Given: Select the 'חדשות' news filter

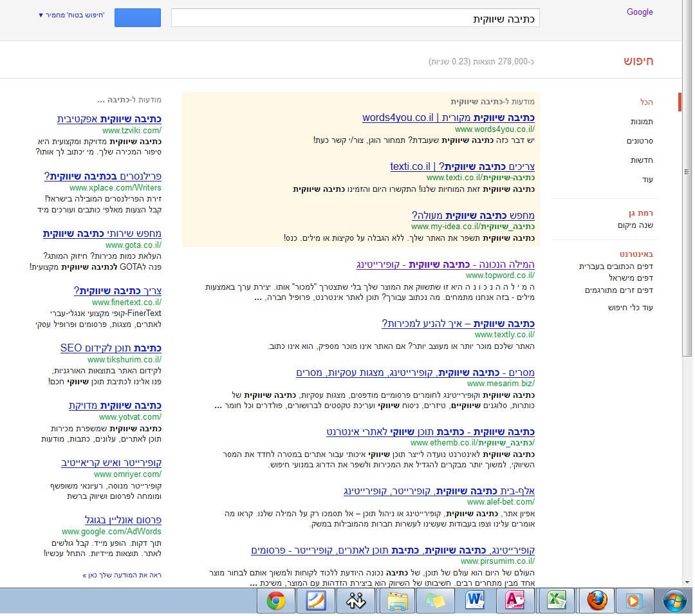Looking at the screenshot, I should tap(642, 160).
